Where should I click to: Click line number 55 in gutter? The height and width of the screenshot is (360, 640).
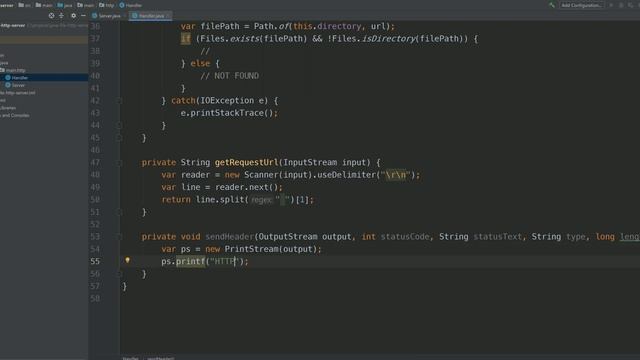95,261
